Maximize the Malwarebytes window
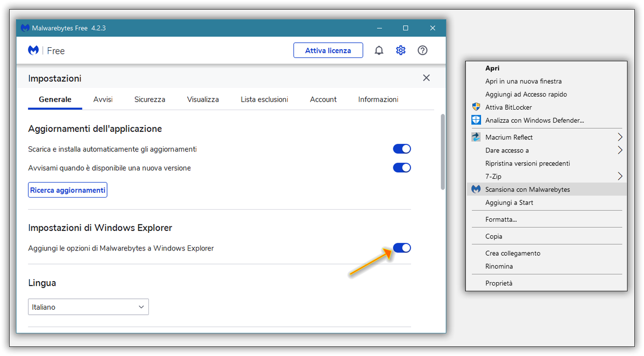 pyautogui.click(x=406, y=28)
